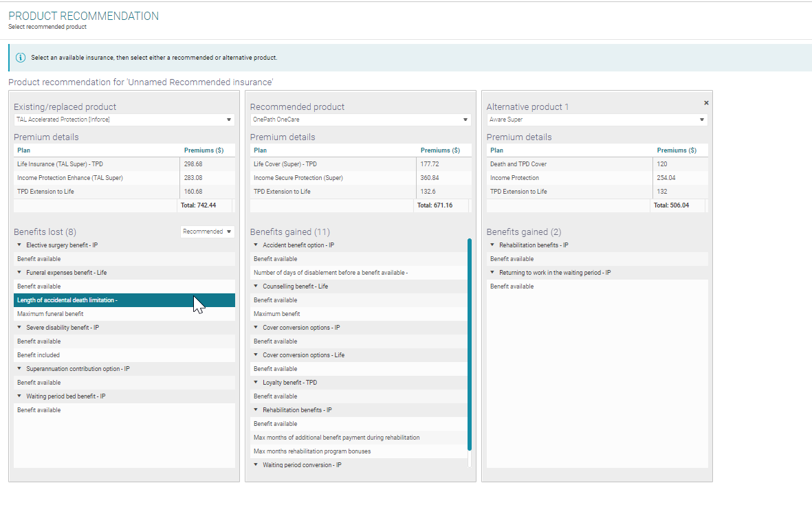Collapse Cover conversion options - Life

(256, 354)
